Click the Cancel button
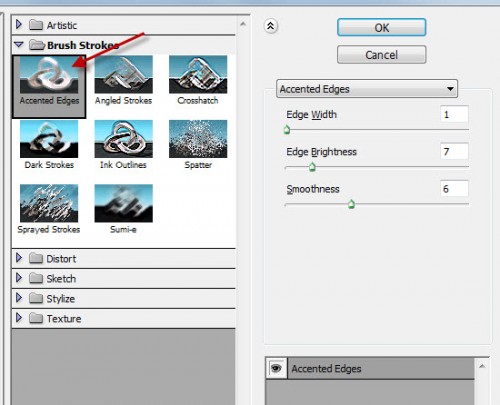 (382, 55)
